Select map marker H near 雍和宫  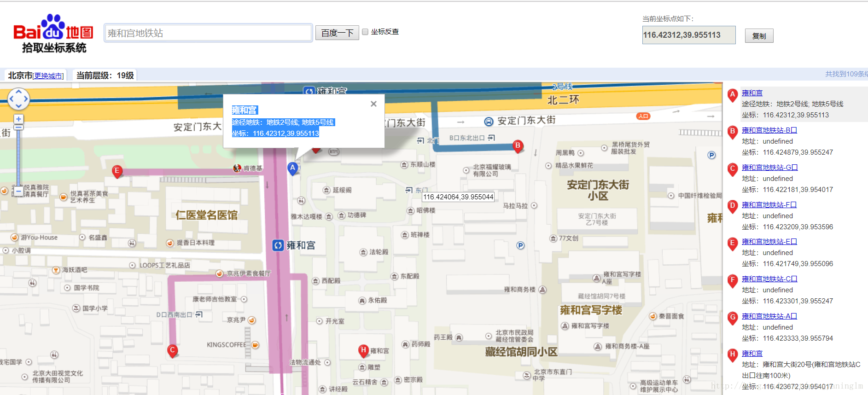(x=363, y=351)
